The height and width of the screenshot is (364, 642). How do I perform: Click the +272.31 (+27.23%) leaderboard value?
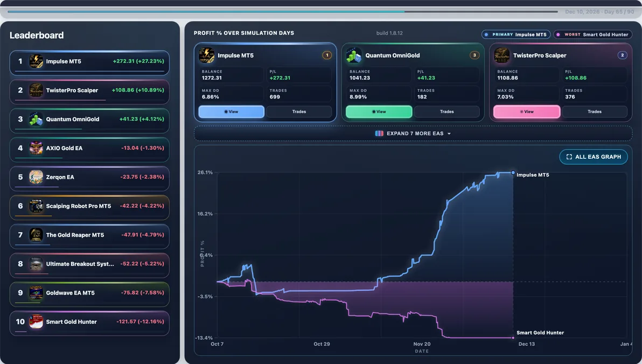[x=138, y=61]
